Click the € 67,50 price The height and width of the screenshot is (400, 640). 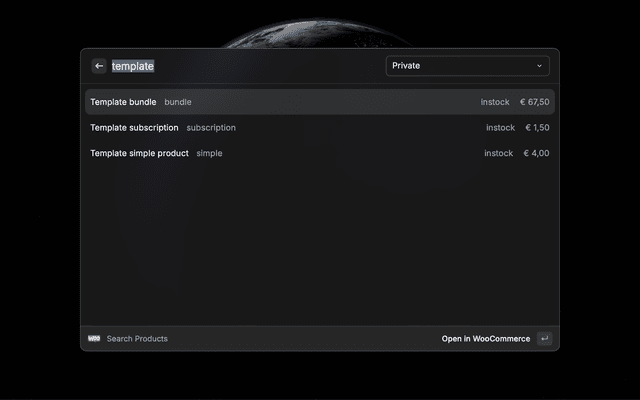click(x=534, y=102)
